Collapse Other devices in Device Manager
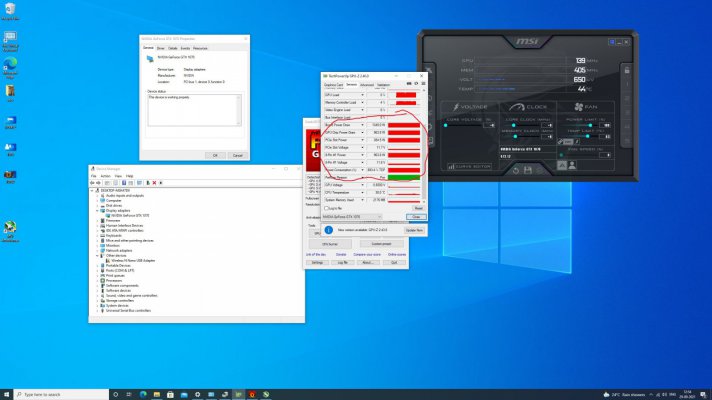 click(97, 256)
